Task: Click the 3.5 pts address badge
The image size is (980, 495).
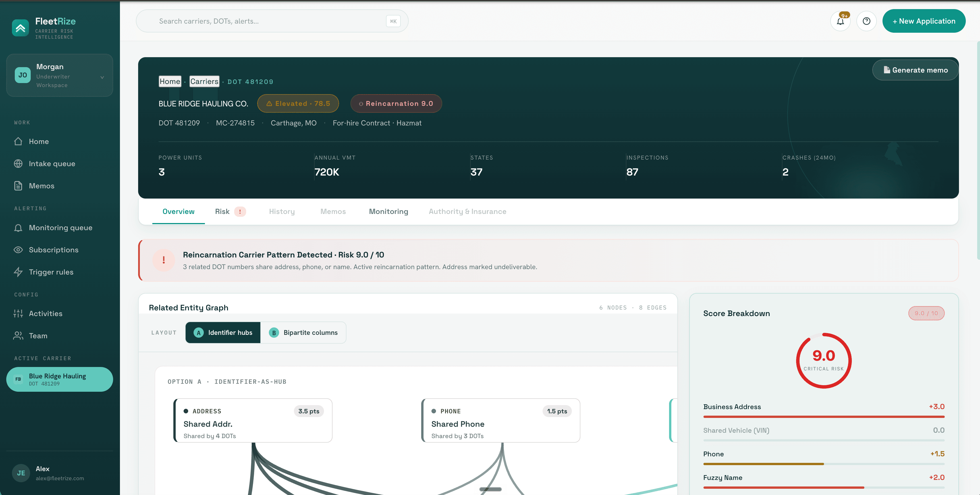Action: point(309,411)
